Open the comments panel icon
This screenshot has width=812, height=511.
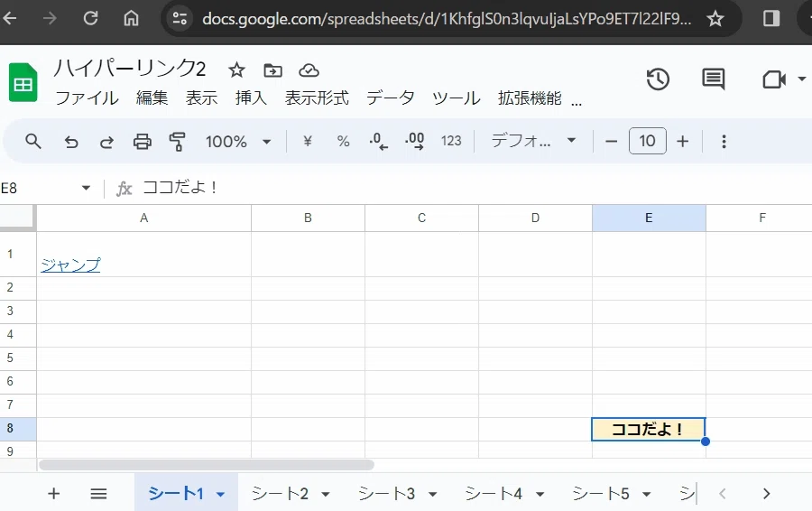click(x=713, y=79)
